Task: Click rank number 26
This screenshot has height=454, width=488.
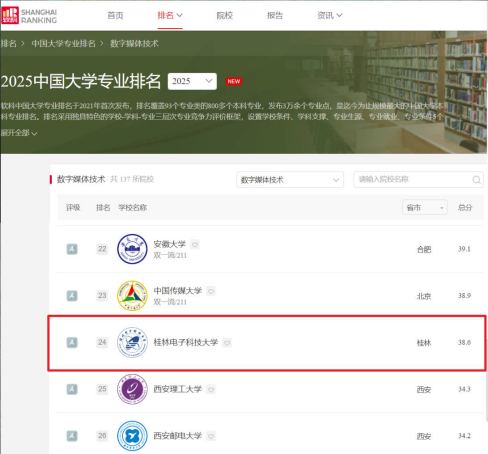Action: coord(102,436)
